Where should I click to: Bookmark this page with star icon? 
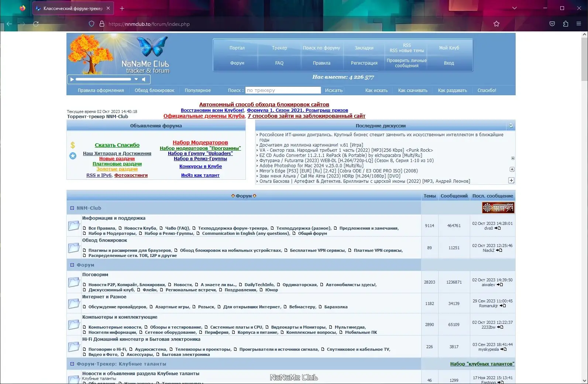point(496,24)
